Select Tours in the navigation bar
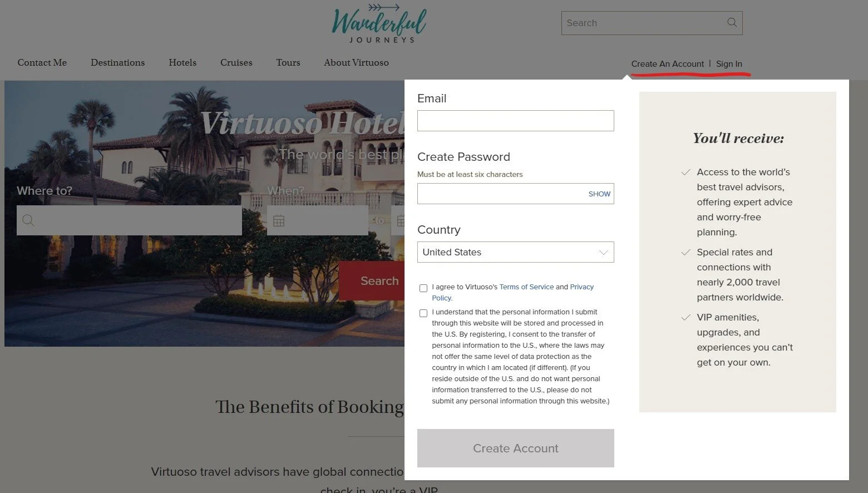The height and width of the screenshot is (493, 868). tap(288, 62)
